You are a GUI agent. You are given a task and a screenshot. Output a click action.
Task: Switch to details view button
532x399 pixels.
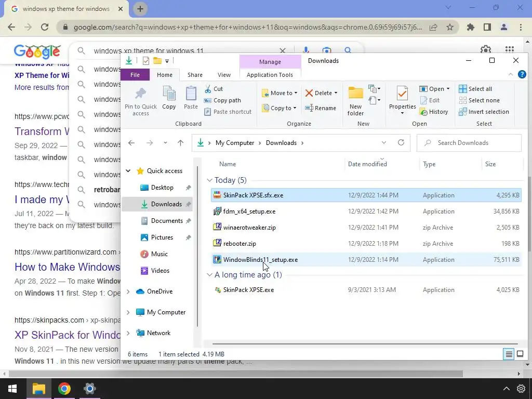pyautogui.click(x=509, y=354)
